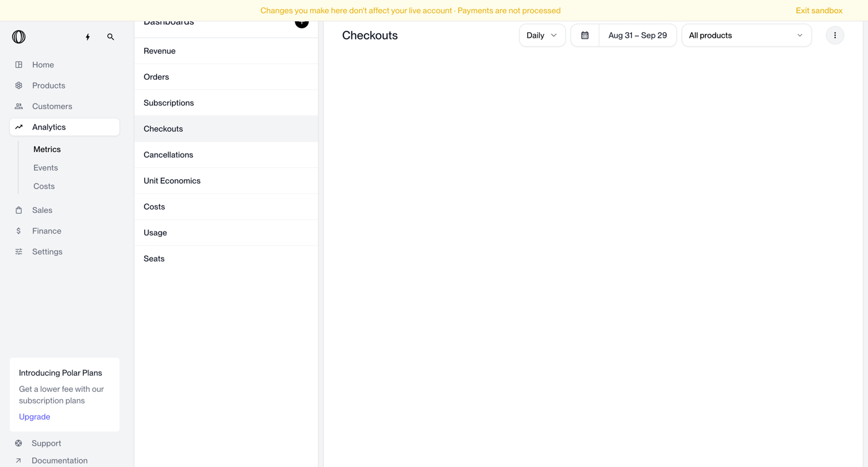This screenshot has height=467, width=868.
Task: Expand the Daily interval dropdown
Action: click(x=542, y=36)
